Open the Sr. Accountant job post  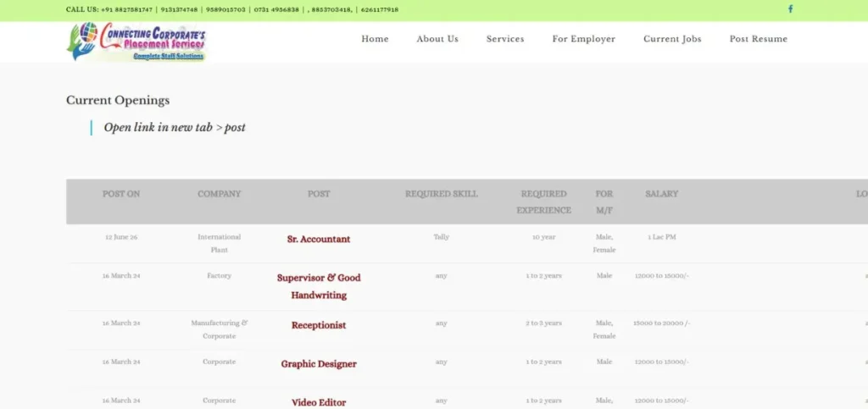[x=319, y=240]
